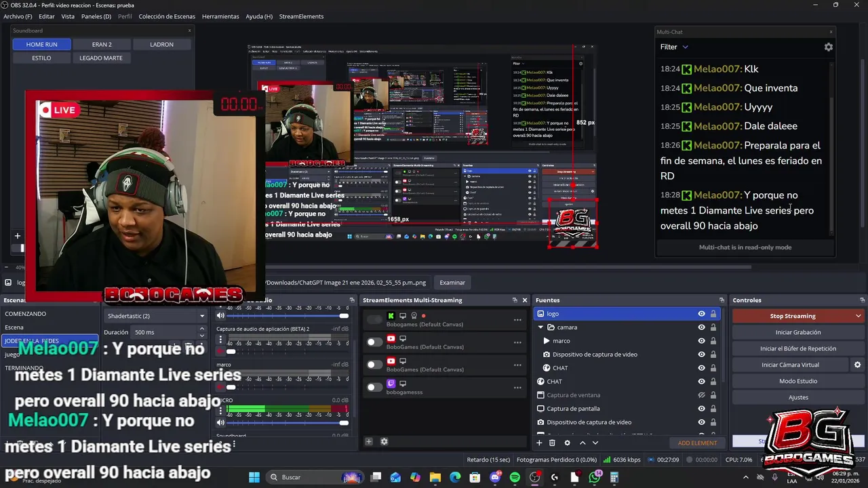
Task: Open WhatsApp from the taskbar
Action: (x=595, y=477)
